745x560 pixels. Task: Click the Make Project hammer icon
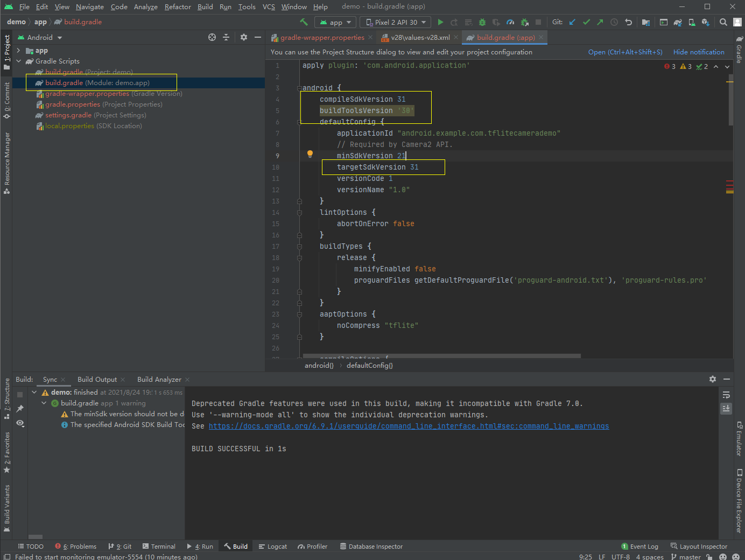tap(304, 22)
